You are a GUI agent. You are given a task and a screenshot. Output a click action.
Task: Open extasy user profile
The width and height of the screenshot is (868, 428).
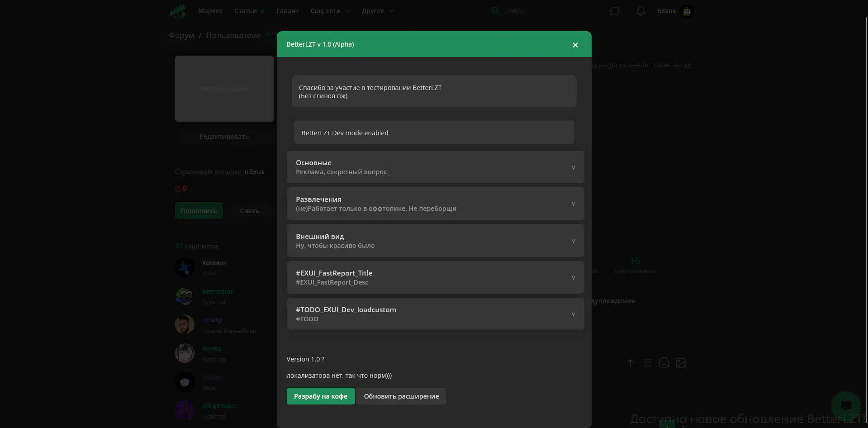(x=212, y=320)
